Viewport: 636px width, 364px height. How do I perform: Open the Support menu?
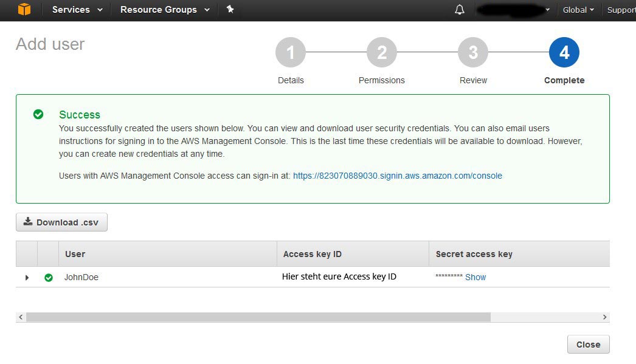click(621, 10)
